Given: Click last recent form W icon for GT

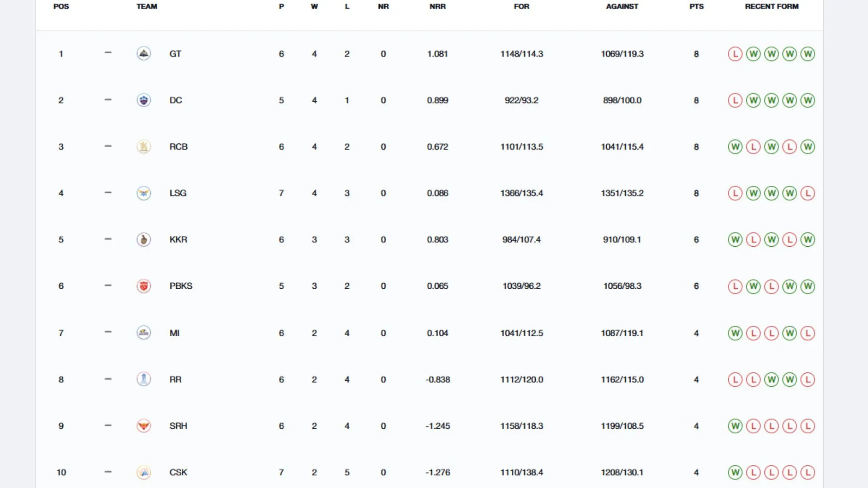Looking at the screenshot, I should (x=808, y=54).
